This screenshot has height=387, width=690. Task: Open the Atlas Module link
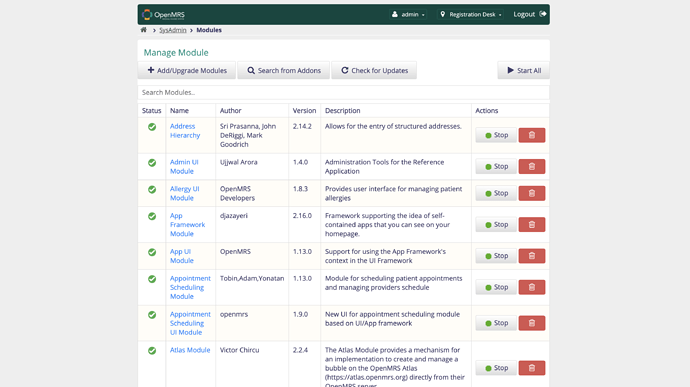[x=190, y=350]
